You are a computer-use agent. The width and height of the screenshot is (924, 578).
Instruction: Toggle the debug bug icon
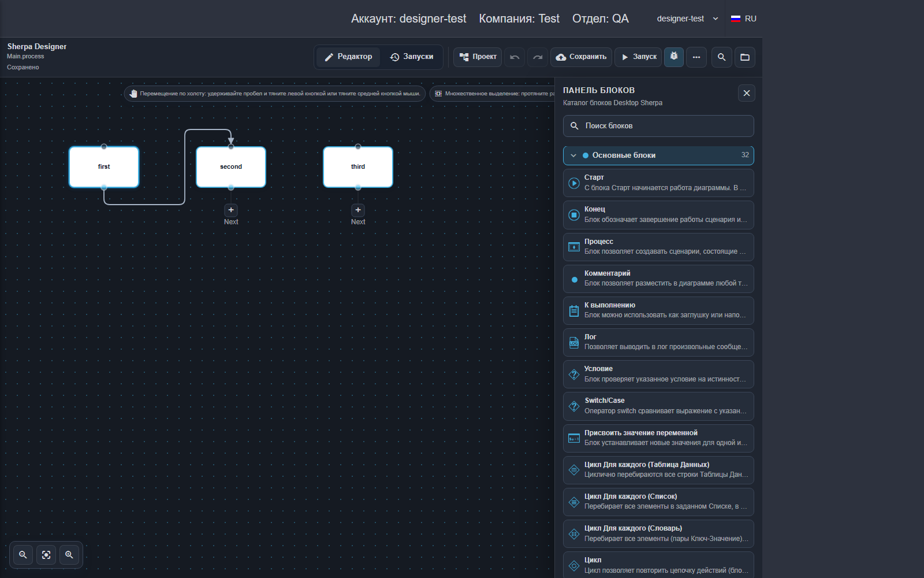click(x=674, y=57)
